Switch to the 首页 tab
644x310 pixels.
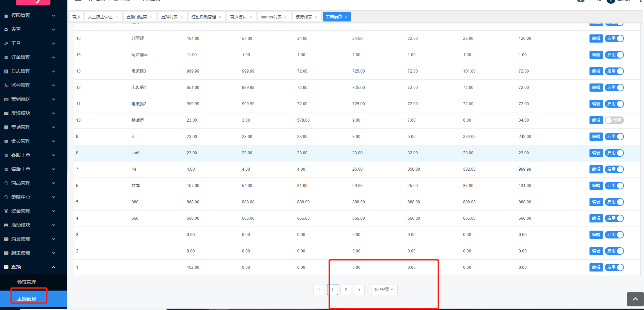coord(76,17)
